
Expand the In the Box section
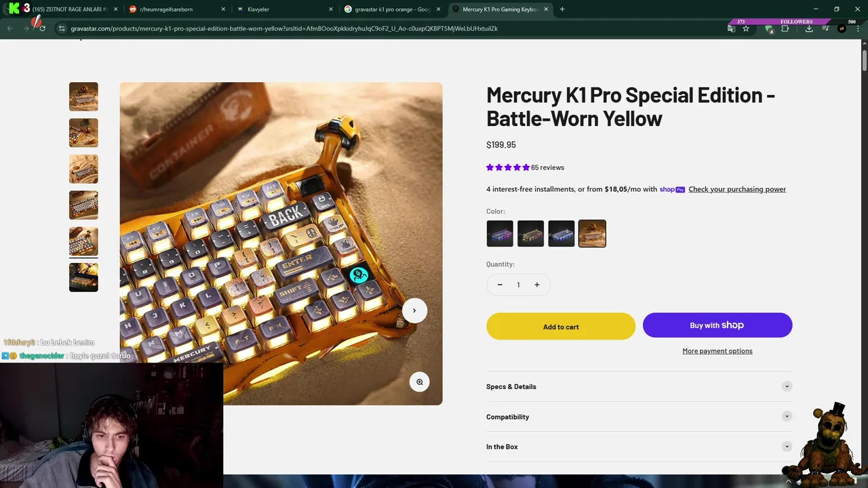point(639,447)
